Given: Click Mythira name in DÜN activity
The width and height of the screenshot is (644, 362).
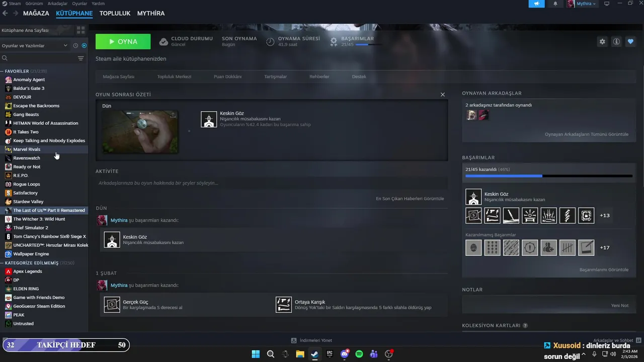Looking at the screenshot, I should click(119, 220).
